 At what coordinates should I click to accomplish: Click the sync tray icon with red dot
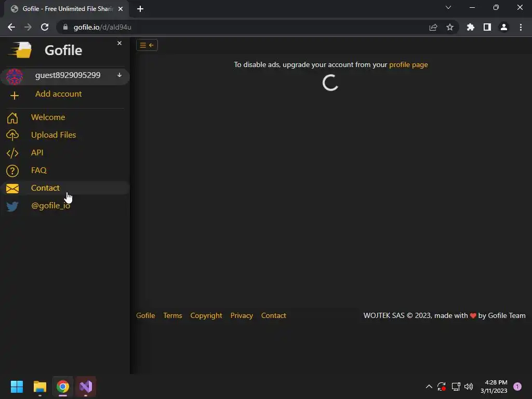442,387
